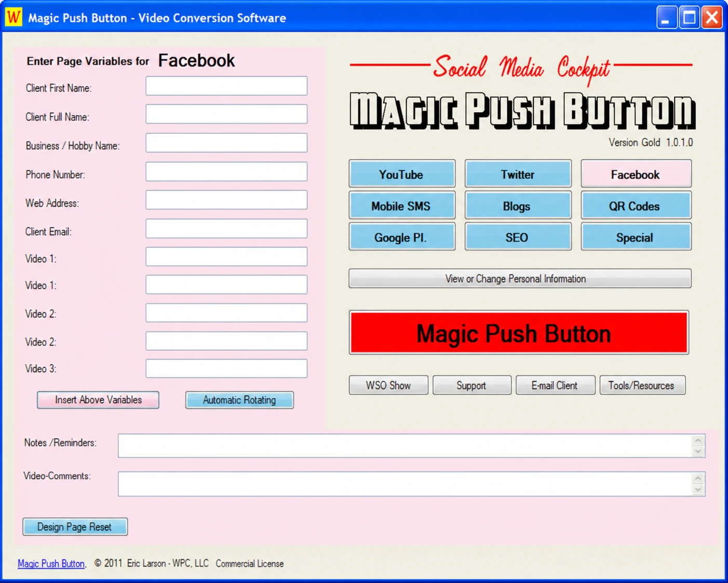The height and width of the screenshot is (583, 728).
Task: Click '© 2011 Eric Larson - WPC, LLC' text
Action: pos(151,563)
